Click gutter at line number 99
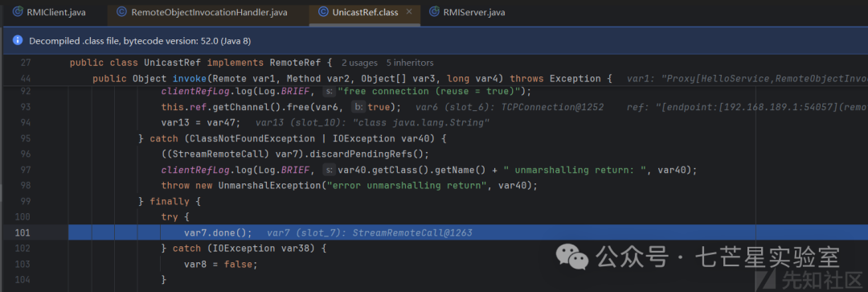Screen dimensions: 868x292 pos(26,201)
